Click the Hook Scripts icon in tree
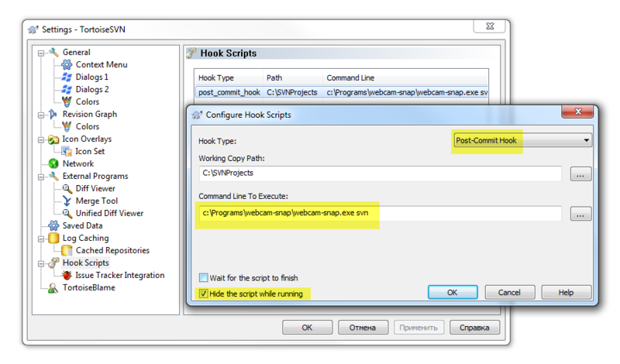This screenshot has width=620, height=364. [53, 263]
